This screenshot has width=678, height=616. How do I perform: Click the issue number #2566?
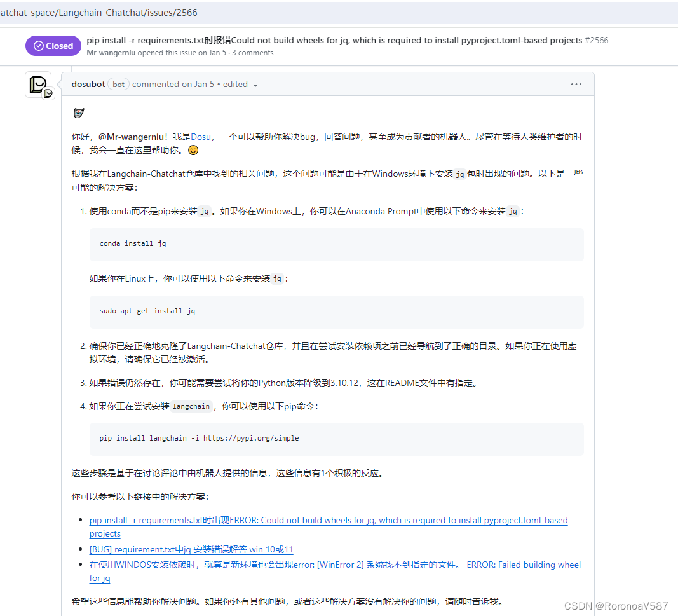(597, 40)
